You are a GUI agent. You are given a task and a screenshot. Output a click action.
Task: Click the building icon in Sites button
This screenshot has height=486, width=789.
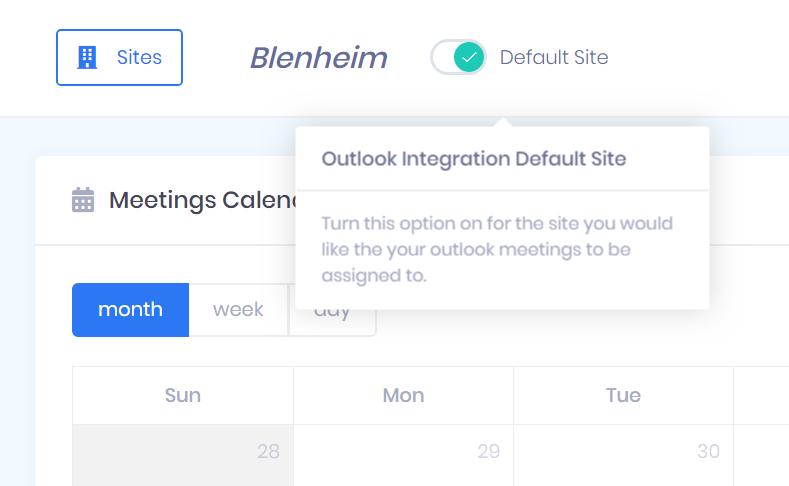pos(88,57)
